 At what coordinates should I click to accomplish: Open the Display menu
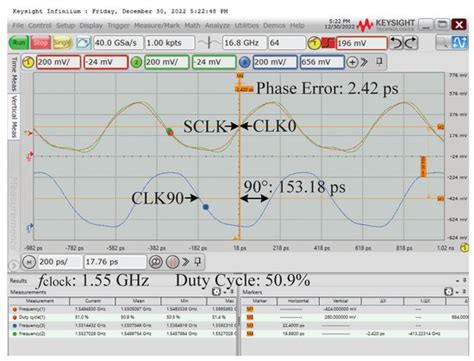click(91, 25)
